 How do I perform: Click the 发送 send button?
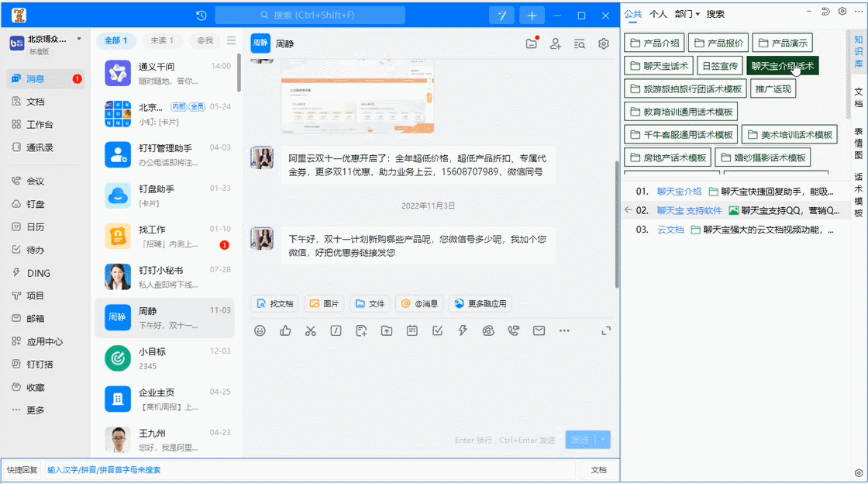[580, 440]
